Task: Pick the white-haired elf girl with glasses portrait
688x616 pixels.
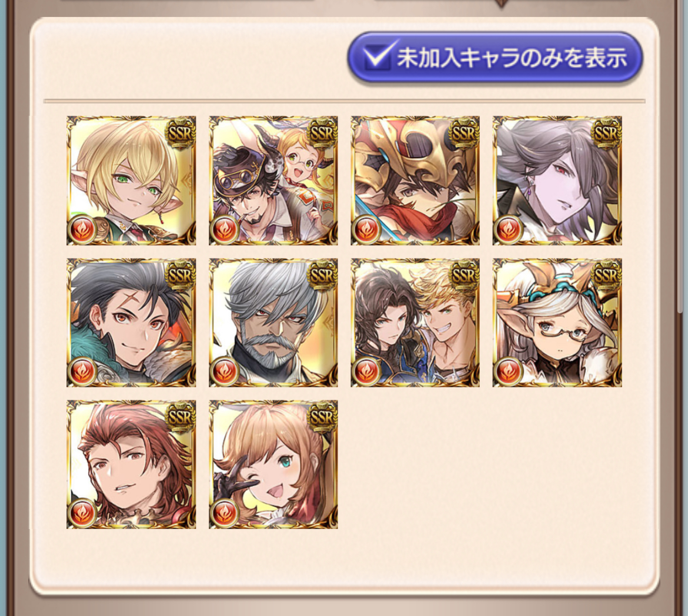Action: tap(557, 323)
